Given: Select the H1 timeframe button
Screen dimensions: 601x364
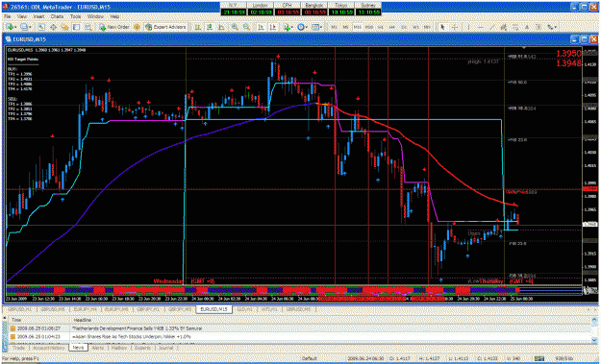Looking at the screenshot, I should (380, 27).
